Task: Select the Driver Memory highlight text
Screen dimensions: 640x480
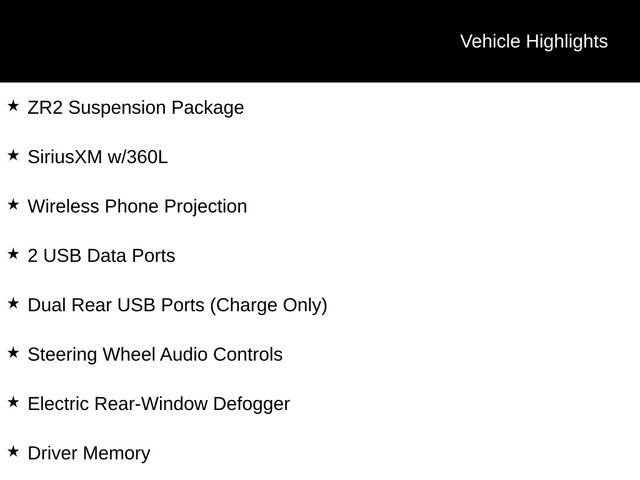Action: click(89, 453)
